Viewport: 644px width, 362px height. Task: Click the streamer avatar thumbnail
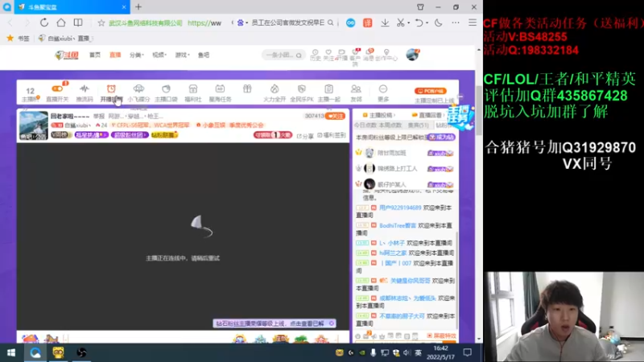pyautogui.click(x=33, y=125)
